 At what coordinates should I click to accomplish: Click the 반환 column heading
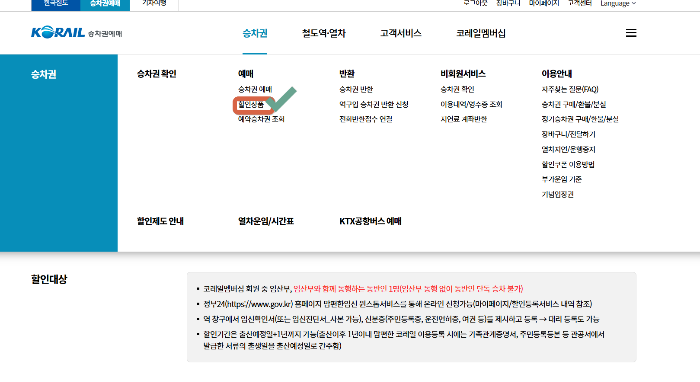point(347,74)
